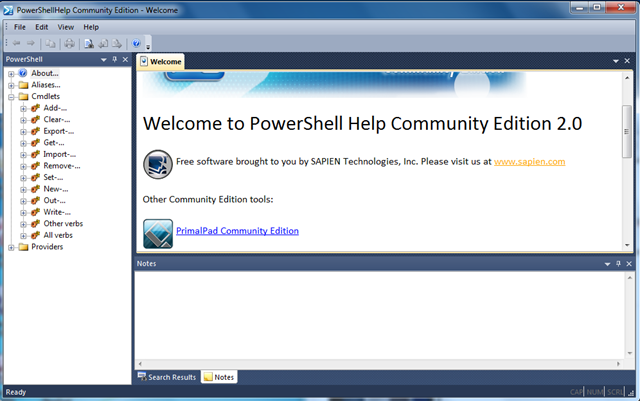Open the Help menu
The width and height of the screenshot is (640, 401).
91,27
